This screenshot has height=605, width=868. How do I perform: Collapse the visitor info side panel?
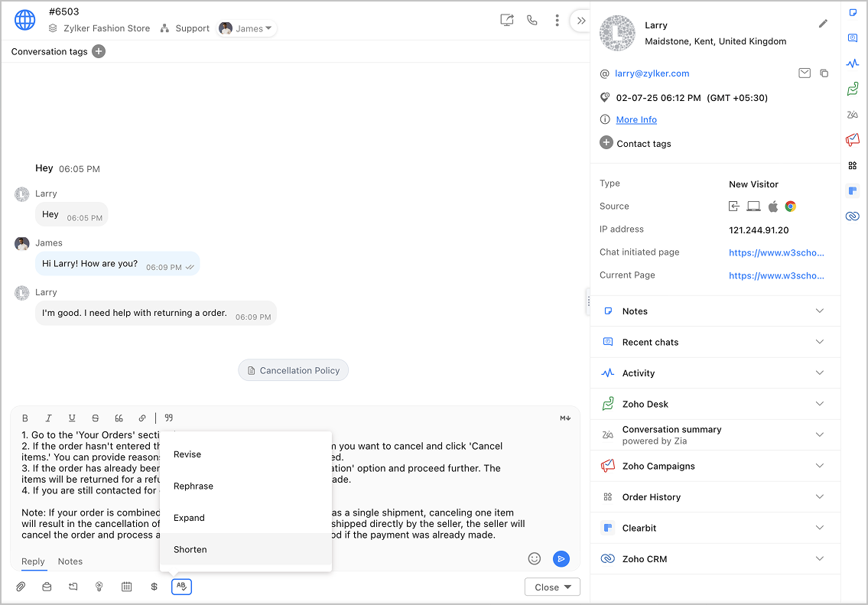[x=580, y=21]
